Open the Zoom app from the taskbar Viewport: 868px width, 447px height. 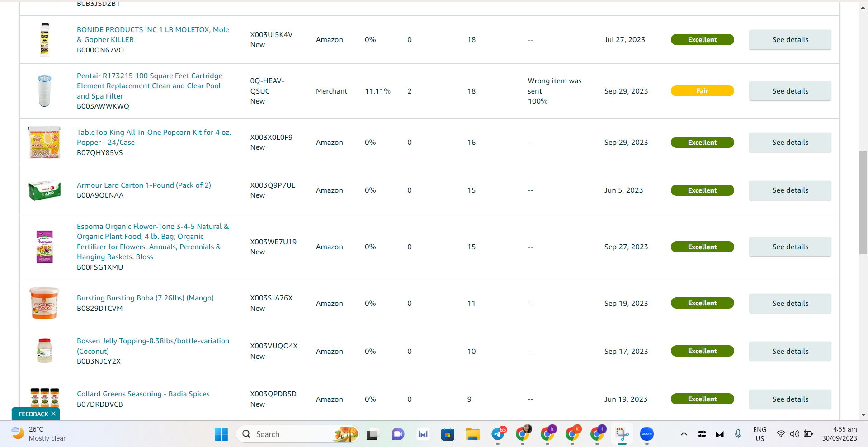[647, 434]
